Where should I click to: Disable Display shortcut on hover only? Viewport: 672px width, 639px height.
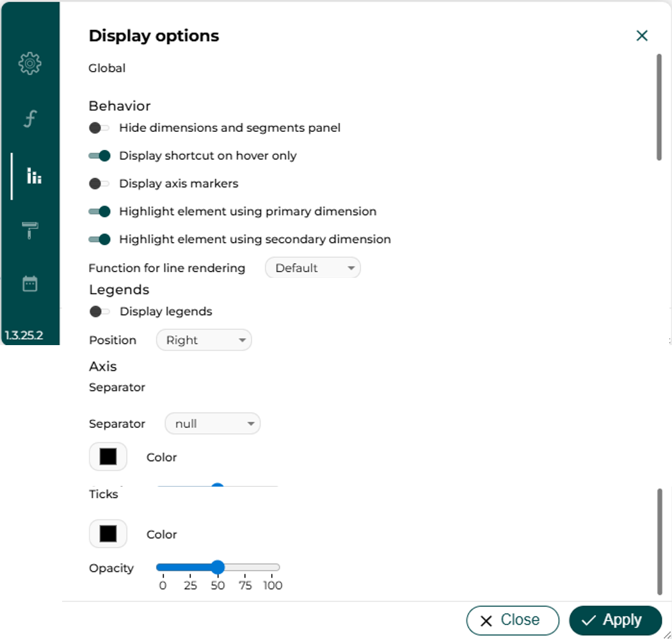coord(99,156)
